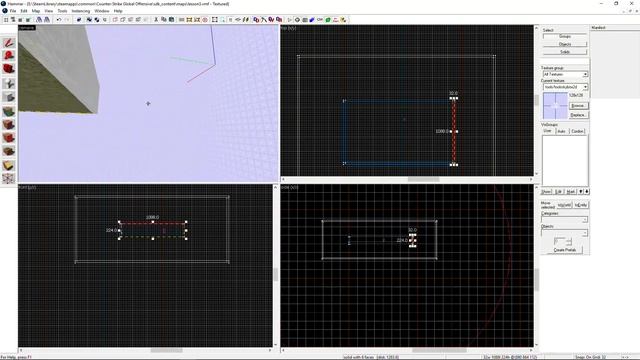The image size is (640, 360).
Task: Click the Save Window State icon
Action: pyautogui.click(x=47, y=20)
